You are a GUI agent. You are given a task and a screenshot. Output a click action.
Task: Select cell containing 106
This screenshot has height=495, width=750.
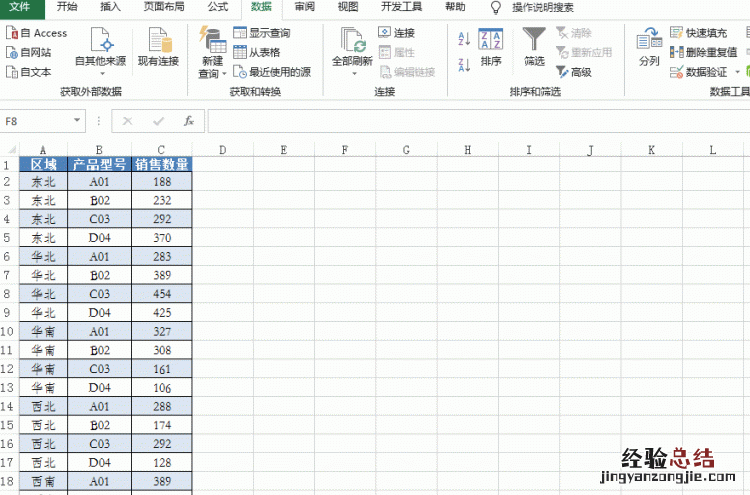(x=162, y=387)
